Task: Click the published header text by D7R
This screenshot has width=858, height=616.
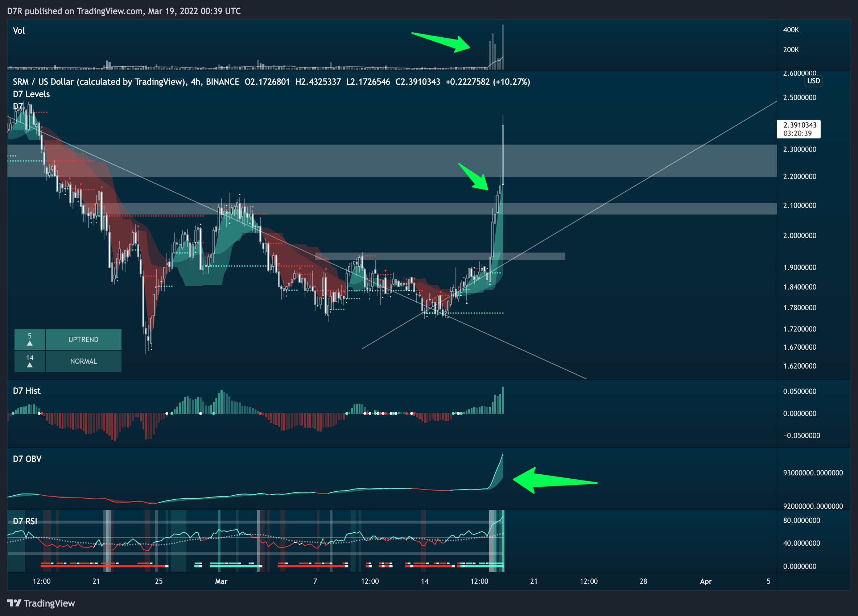Action: (x=124, y=11)
